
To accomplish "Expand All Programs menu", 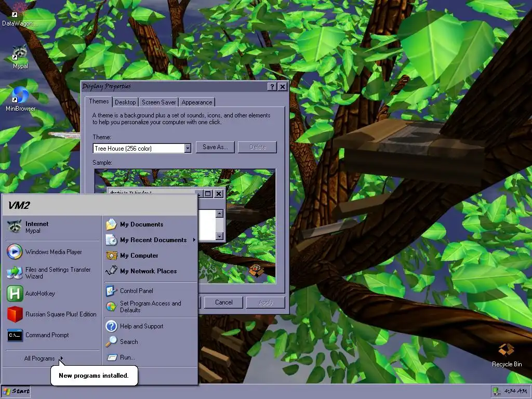I will click(x=44, y=358).
